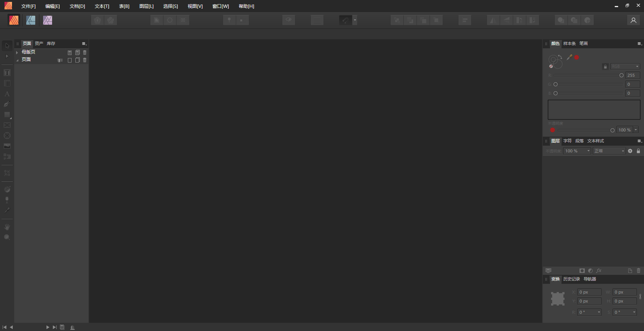This screenshot has height=331, width=644.
Task: Switch to Designer Persona icon
Action: pyautogui.click(x=31, y=20)
